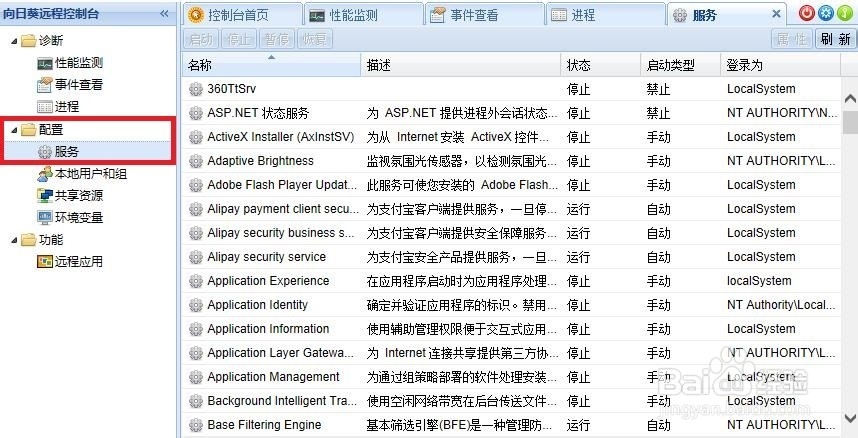Click the 功能 folder icon
Image resolution: width=858 pixels, height=438 pixels.
[28, 240]
